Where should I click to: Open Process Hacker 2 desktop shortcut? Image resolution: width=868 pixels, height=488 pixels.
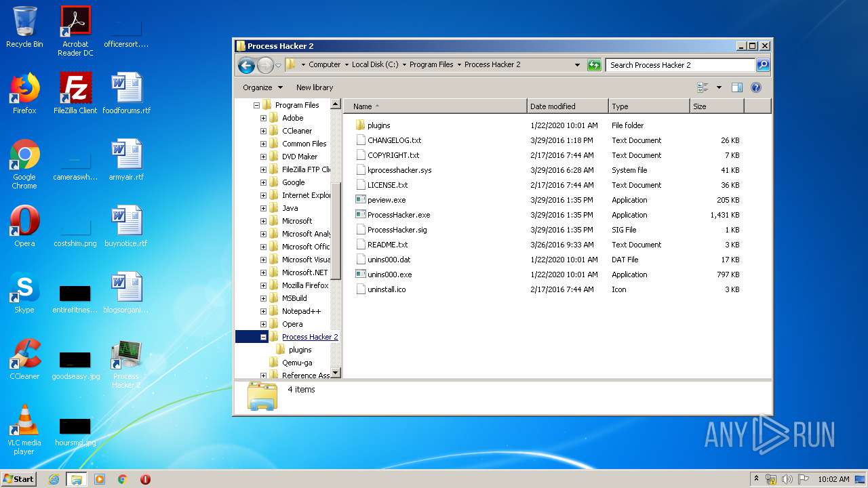pos(126,363)
